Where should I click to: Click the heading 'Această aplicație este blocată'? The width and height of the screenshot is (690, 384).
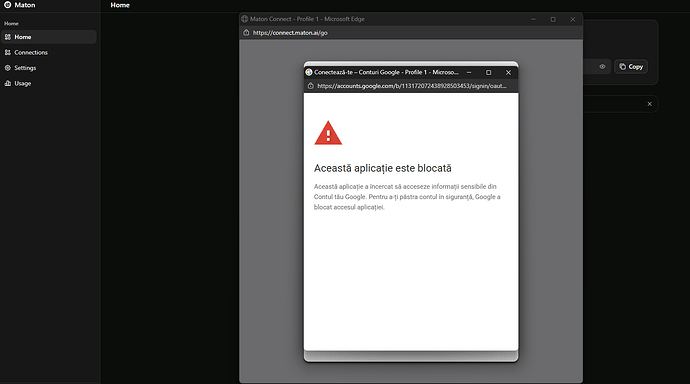(x=382, y=168)
